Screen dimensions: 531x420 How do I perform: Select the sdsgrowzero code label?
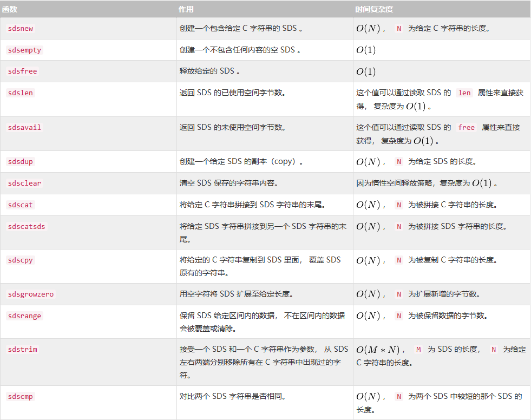(31, 294)
